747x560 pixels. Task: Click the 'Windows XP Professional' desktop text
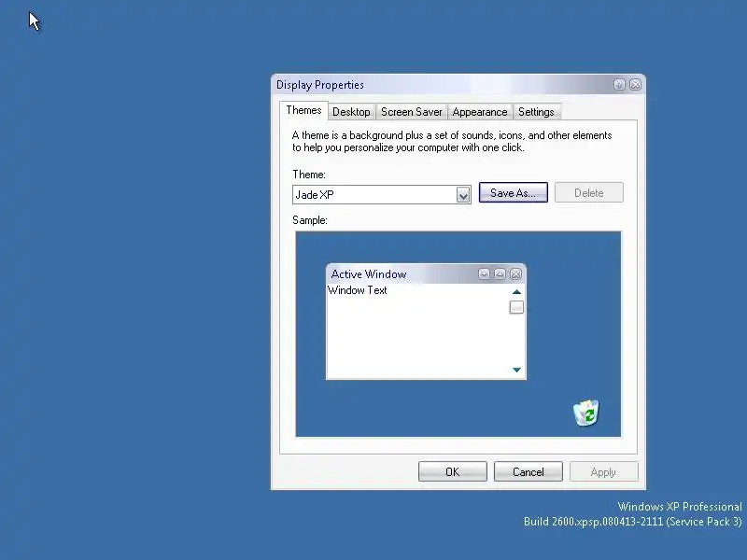pos(680,506)
